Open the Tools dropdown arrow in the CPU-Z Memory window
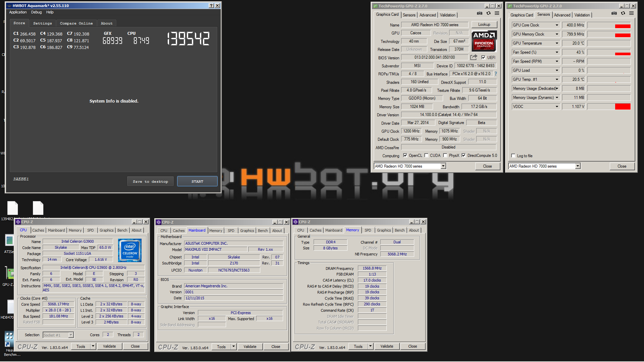644x362 pixels. tap(371, 346)
